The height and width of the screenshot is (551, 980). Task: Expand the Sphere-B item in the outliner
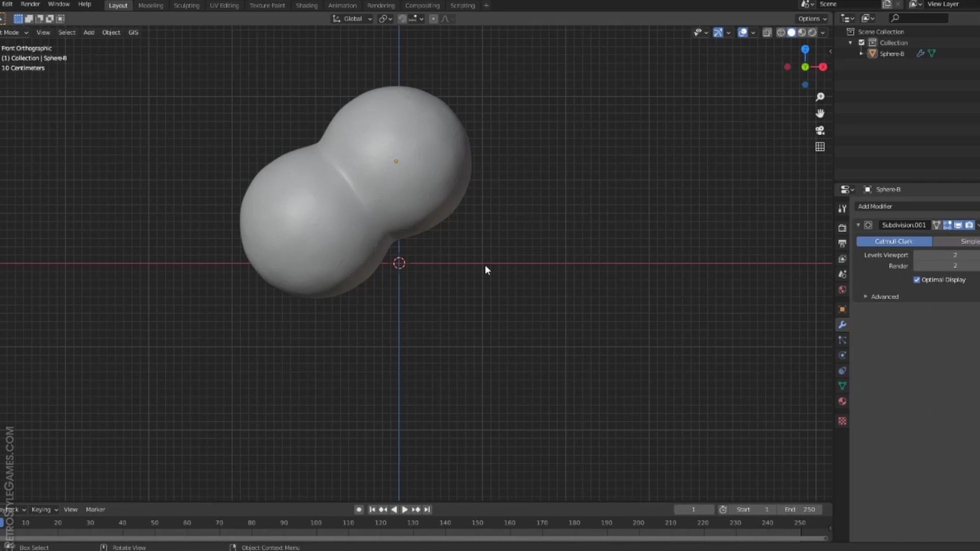(x=862, y=53)
